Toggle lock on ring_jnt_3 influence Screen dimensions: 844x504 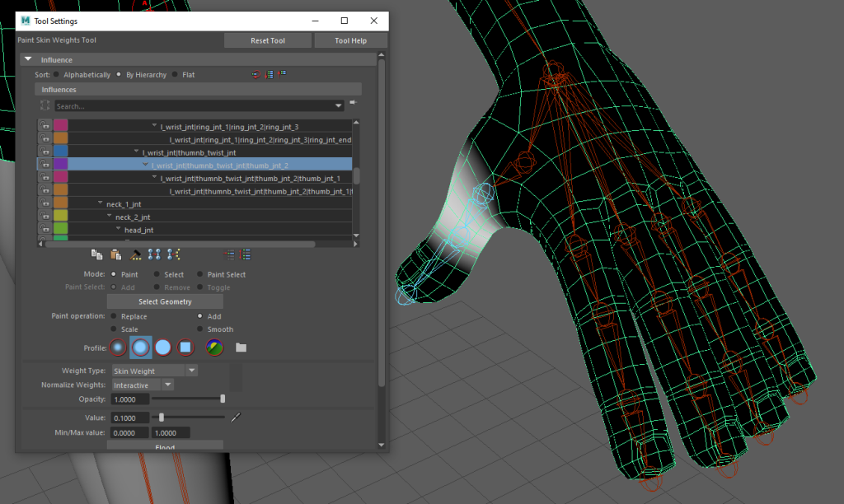pyautogui.click(x=45, y=125)
